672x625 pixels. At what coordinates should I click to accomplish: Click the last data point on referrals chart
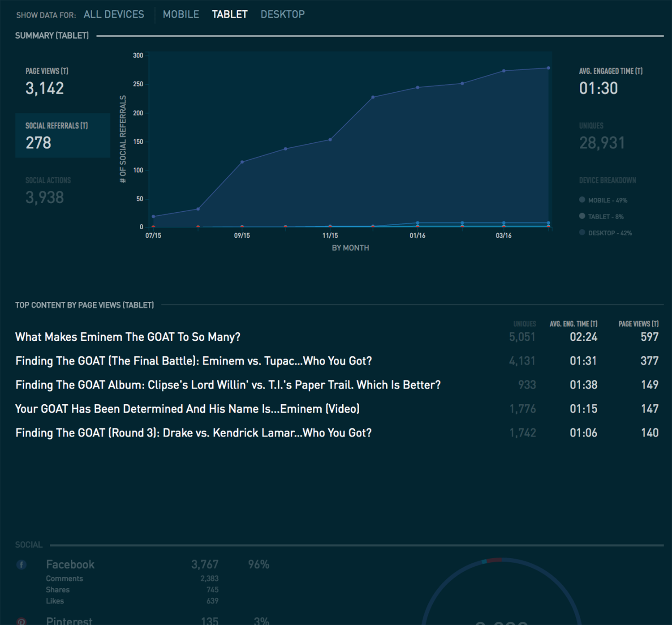[x=548, y=68]
